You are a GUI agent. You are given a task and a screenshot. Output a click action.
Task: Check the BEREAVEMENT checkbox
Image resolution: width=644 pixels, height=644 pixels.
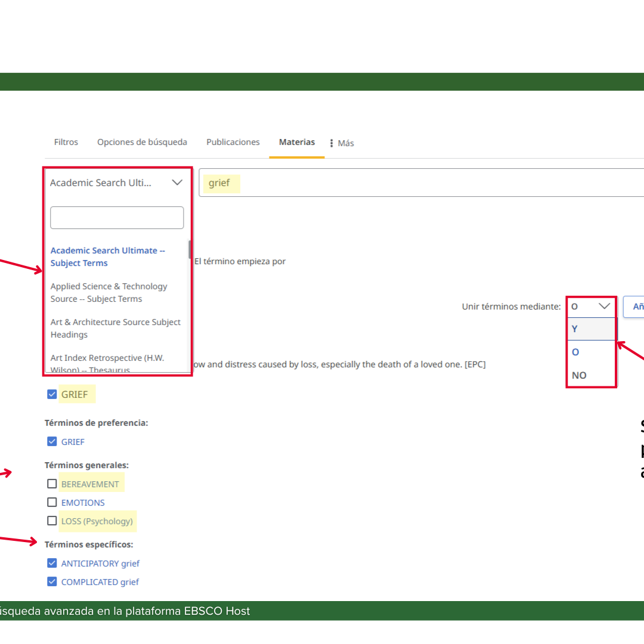tap(52, 484)
